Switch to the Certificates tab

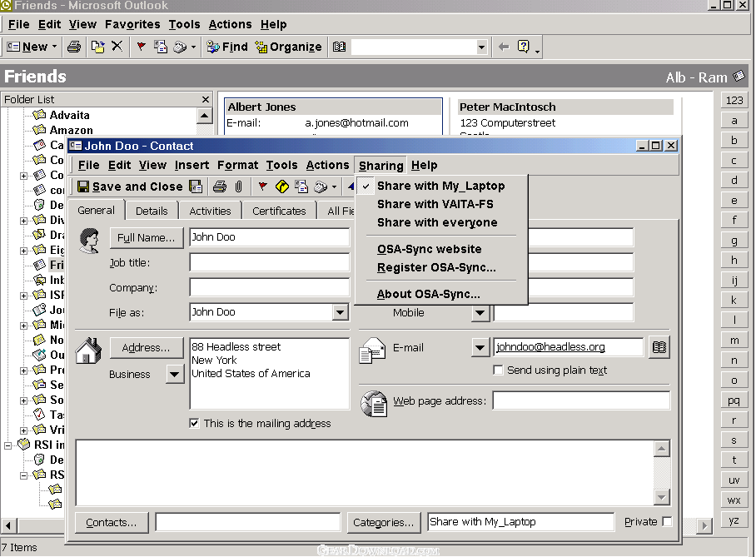279,211
